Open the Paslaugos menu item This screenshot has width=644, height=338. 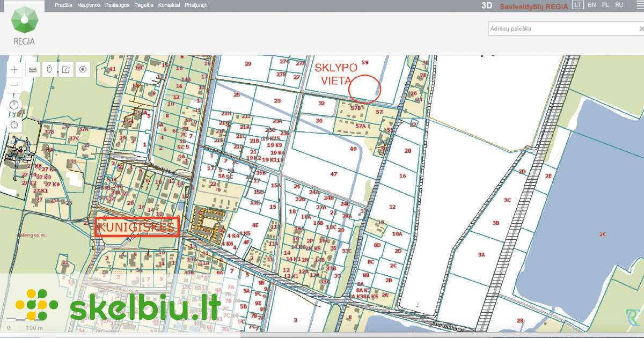coord(116,5)
